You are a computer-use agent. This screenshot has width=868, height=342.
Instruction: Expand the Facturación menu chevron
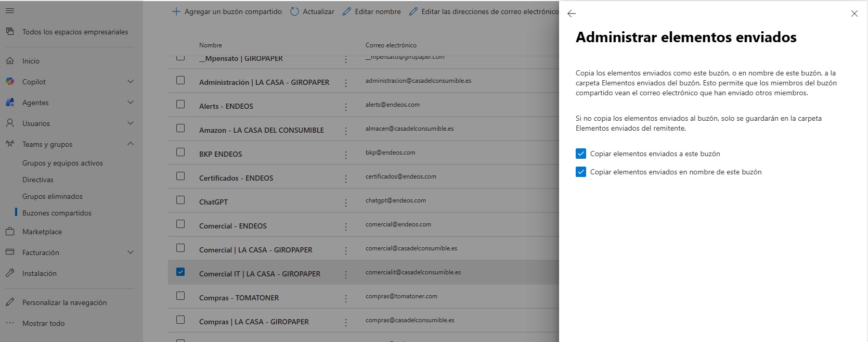[131, 252]
